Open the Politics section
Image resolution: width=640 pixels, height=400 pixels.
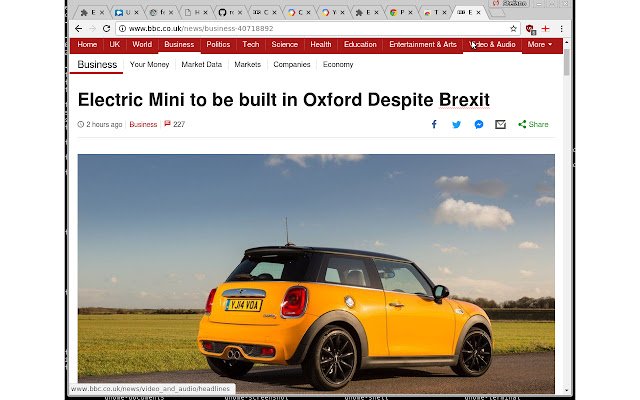point(218,44)
